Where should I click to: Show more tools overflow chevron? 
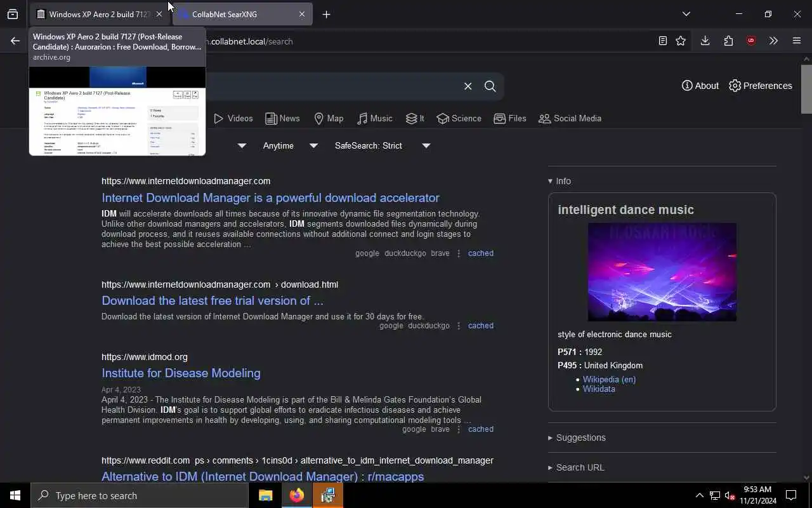click(x=773, y=41)
